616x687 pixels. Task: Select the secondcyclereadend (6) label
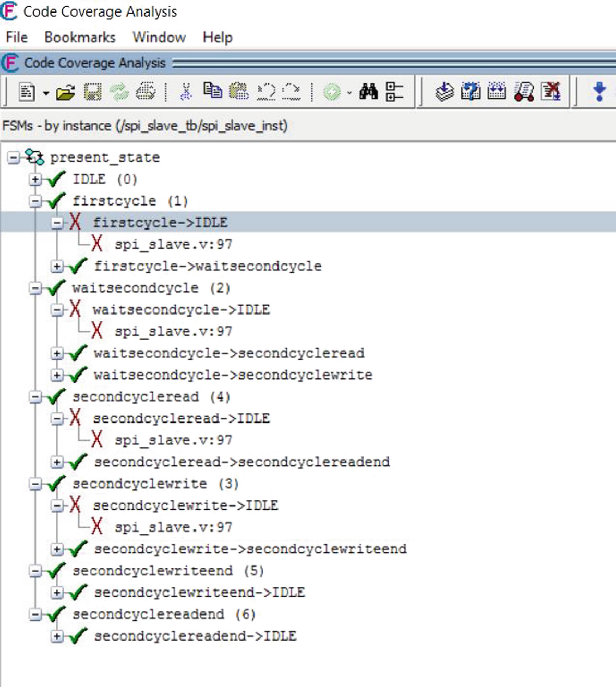coord(164,614)
